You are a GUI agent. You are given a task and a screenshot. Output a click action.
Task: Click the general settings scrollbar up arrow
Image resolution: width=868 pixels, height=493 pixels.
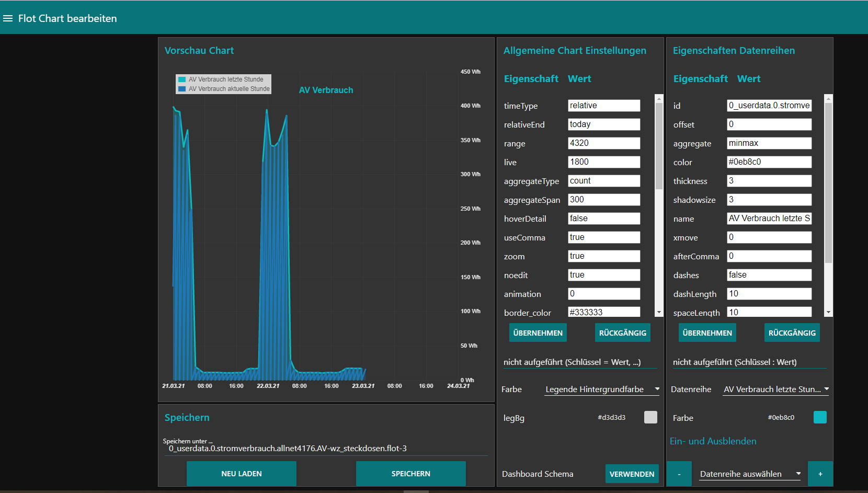(659, 98)
